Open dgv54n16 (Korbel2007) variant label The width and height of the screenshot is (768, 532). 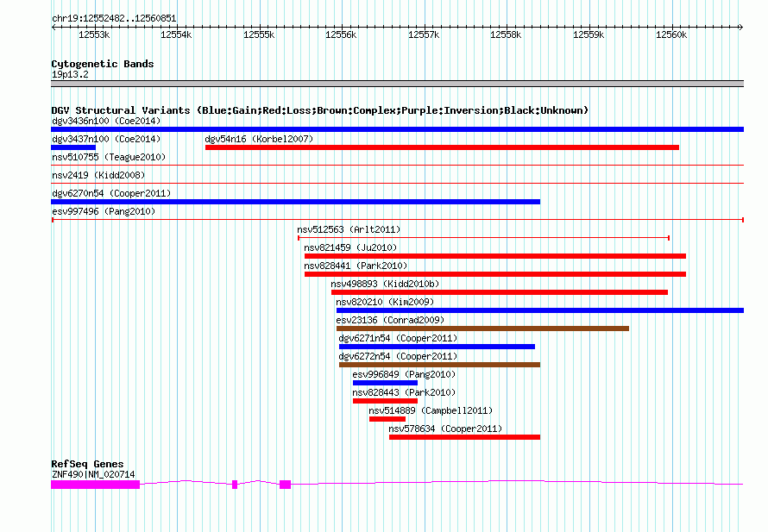259,139
